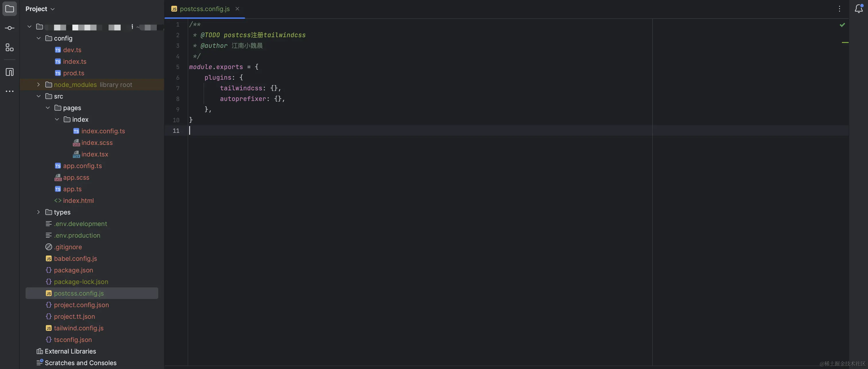Click the yellow change marker in error stripe
The image size is (868, 369).
coord(846,43)
